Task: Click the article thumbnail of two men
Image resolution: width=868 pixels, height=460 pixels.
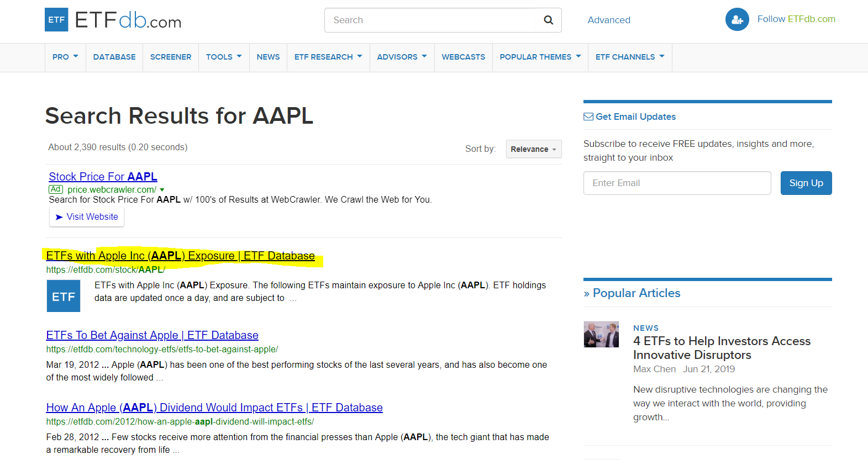Action: click(601, 334)
